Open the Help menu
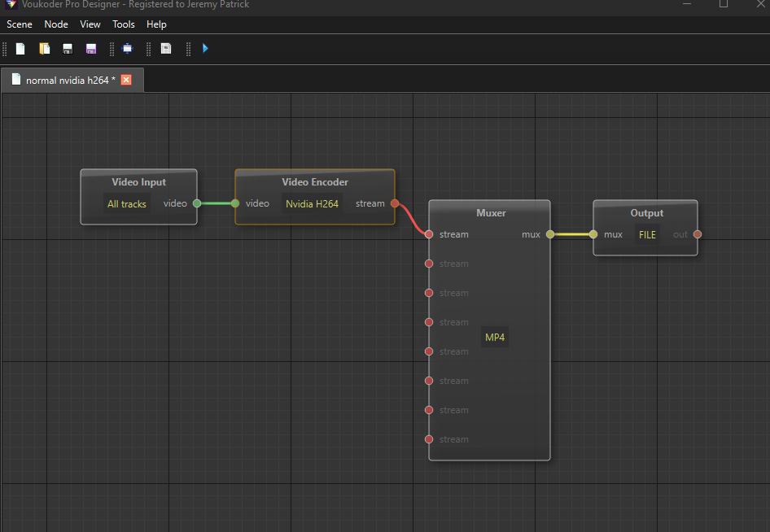Viewport: 770px width, 532px height. pos(156,24)
